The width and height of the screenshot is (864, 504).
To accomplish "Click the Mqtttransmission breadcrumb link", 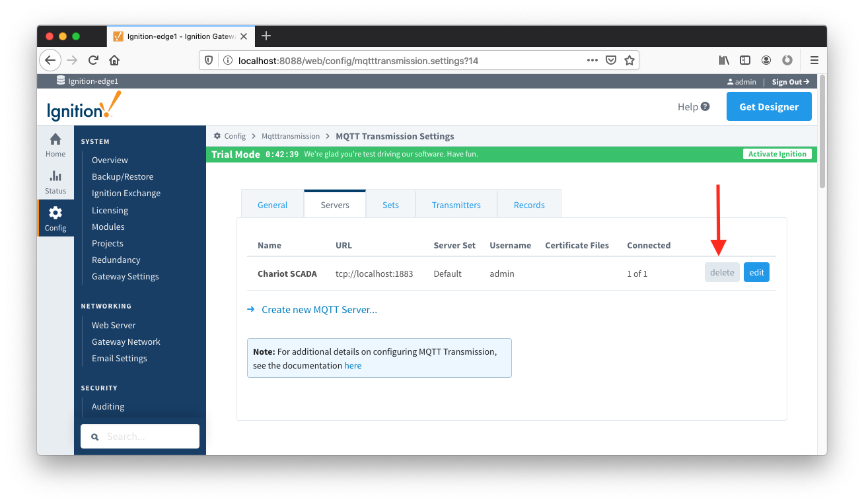I will click(x=291, y=136).
